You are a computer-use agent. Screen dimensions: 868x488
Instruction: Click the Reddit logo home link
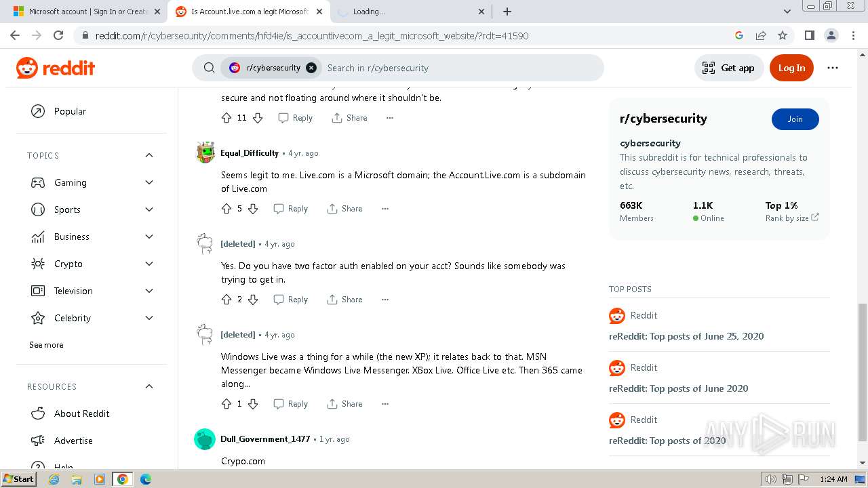click(x=56, y=68)
